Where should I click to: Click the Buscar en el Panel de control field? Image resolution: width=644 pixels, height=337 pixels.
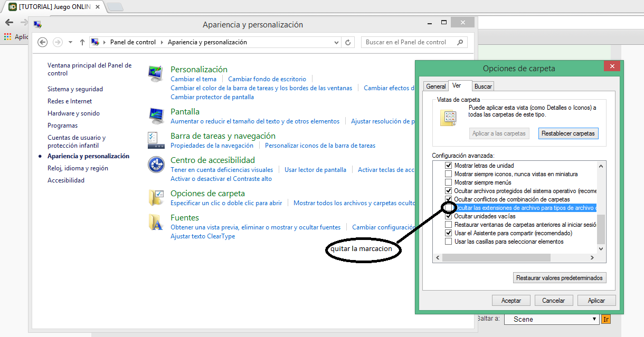409,42
